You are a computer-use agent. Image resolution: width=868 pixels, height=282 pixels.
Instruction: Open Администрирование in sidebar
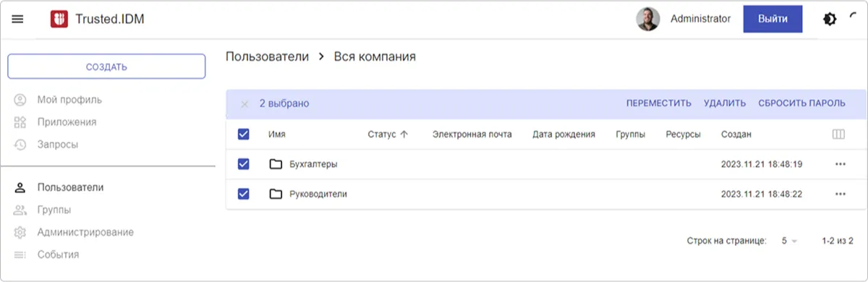point(85,232)
